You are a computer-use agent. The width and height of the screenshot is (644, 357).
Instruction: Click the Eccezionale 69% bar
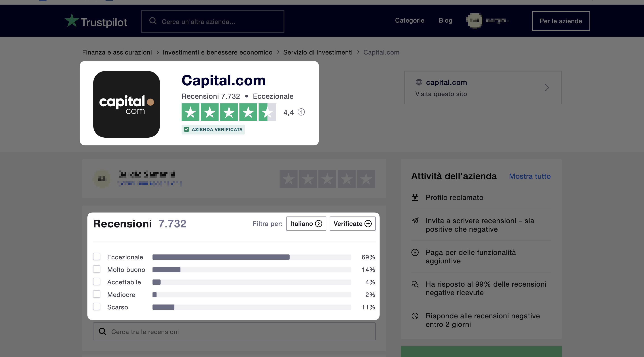(x=252, y=257)
